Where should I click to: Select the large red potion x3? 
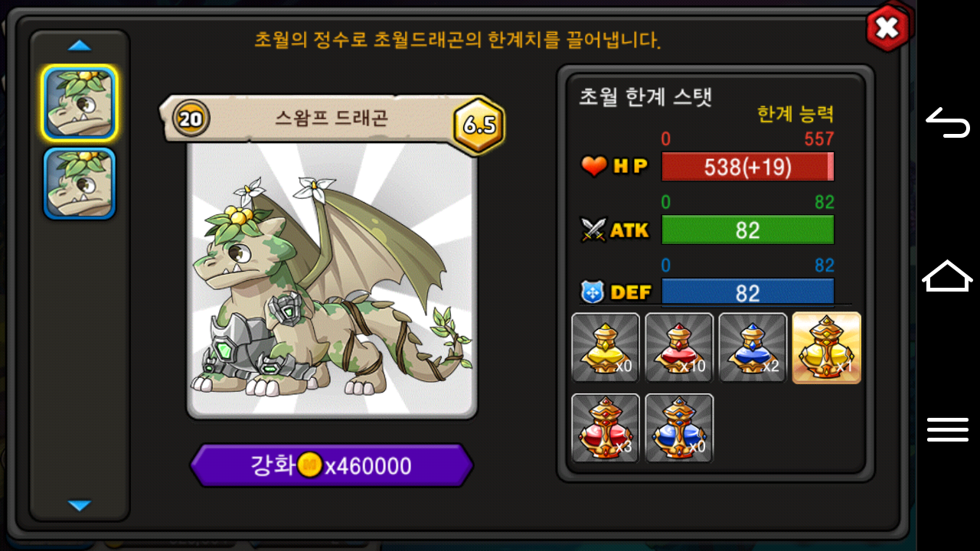[606, 428]
